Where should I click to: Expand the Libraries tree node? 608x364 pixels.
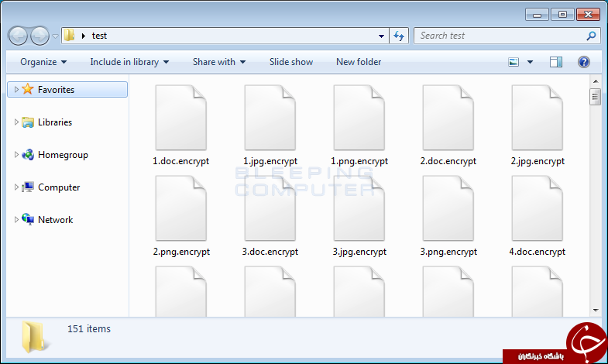click(16, 122)
